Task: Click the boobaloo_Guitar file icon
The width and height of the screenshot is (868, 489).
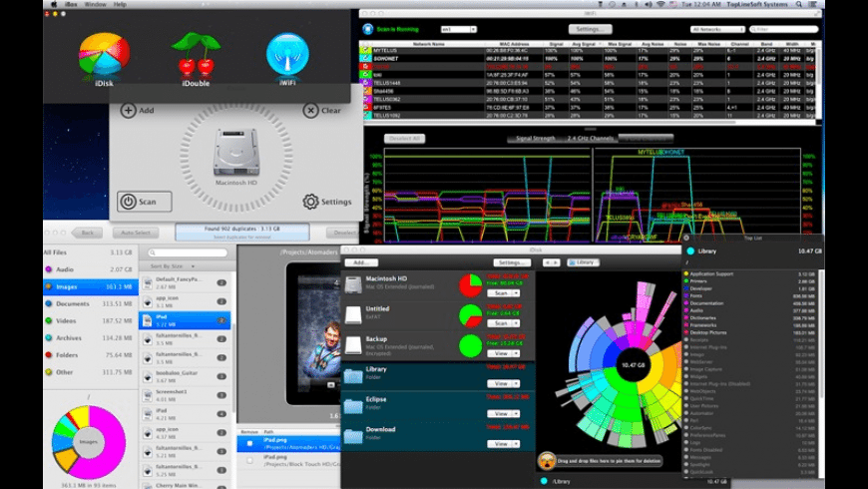Action: 148,376
